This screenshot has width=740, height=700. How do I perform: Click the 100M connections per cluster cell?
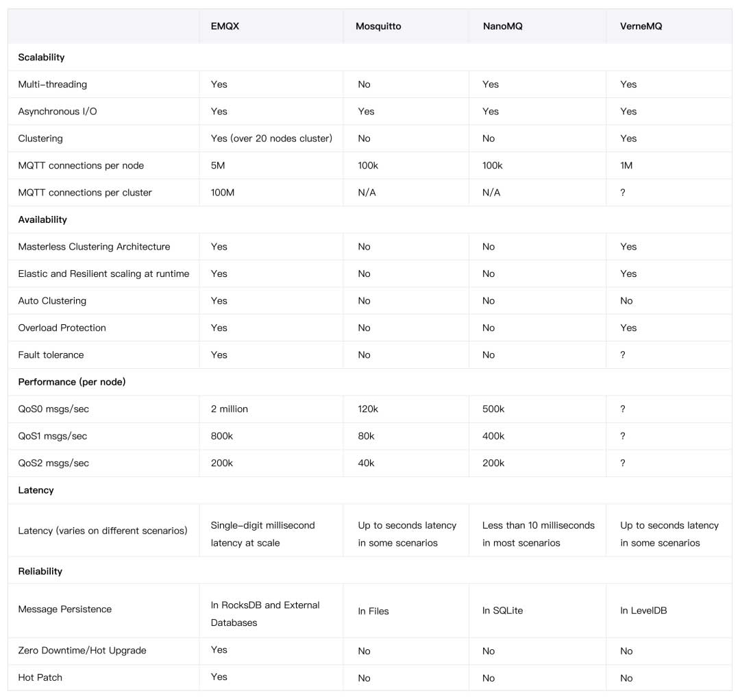(223, 193)
